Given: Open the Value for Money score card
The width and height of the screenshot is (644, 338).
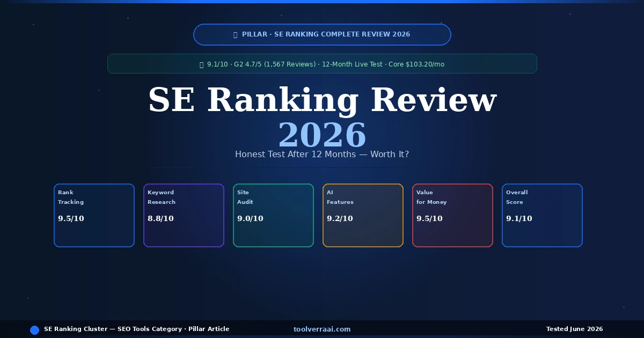Looking at the screenshot, I should 452,215.
